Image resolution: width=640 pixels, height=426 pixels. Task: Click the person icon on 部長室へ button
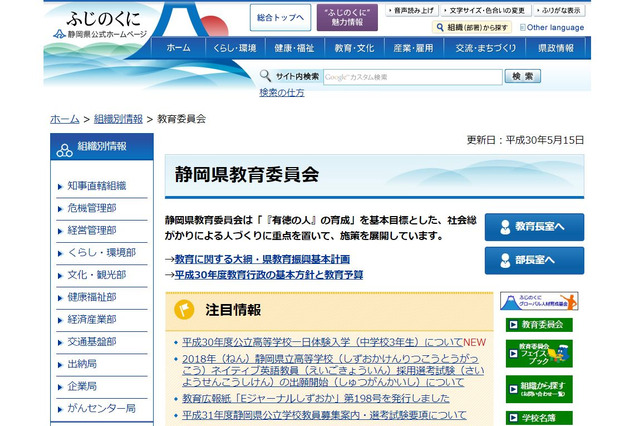point(505,261)
